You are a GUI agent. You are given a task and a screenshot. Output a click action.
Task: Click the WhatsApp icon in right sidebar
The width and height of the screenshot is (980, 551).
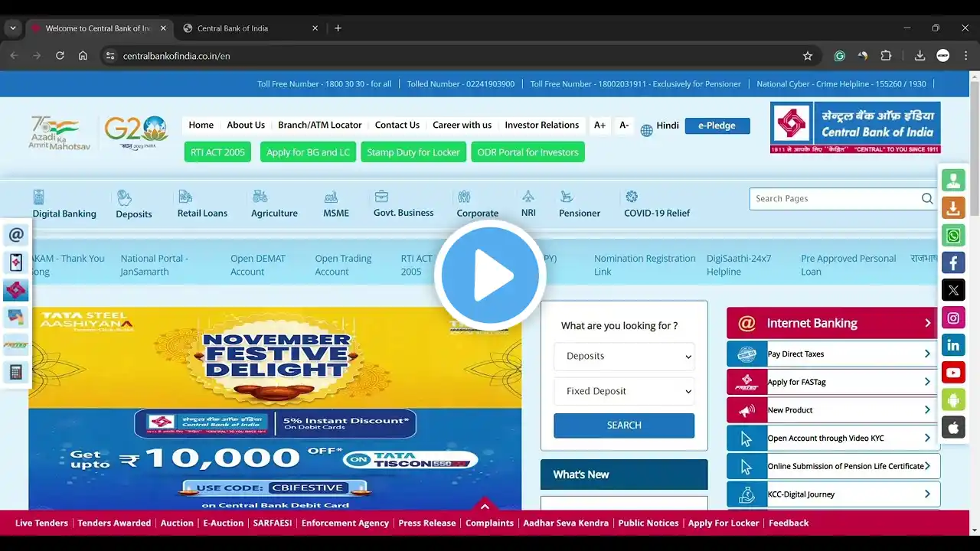953,235
